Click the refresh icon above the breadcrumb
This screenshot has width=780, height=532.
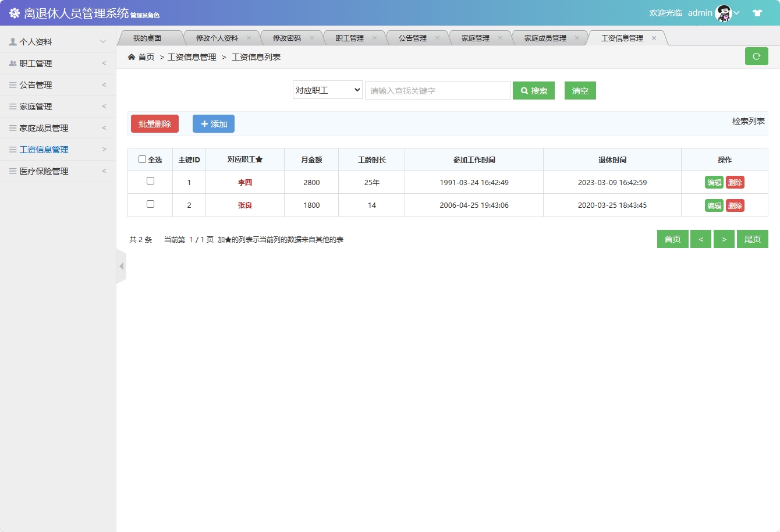756,56
